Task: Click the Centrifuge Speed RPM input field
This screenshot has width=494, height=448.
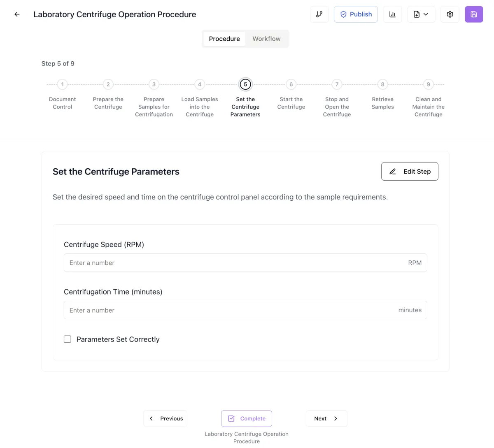Action: (x=235, y=263)
